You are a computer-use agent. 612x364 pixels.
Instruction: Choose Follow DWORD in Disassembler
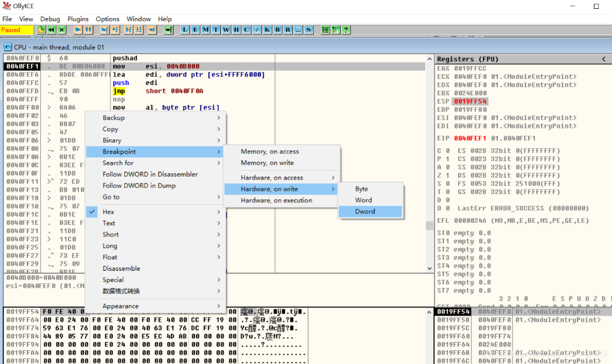click(x=155, y=175)
